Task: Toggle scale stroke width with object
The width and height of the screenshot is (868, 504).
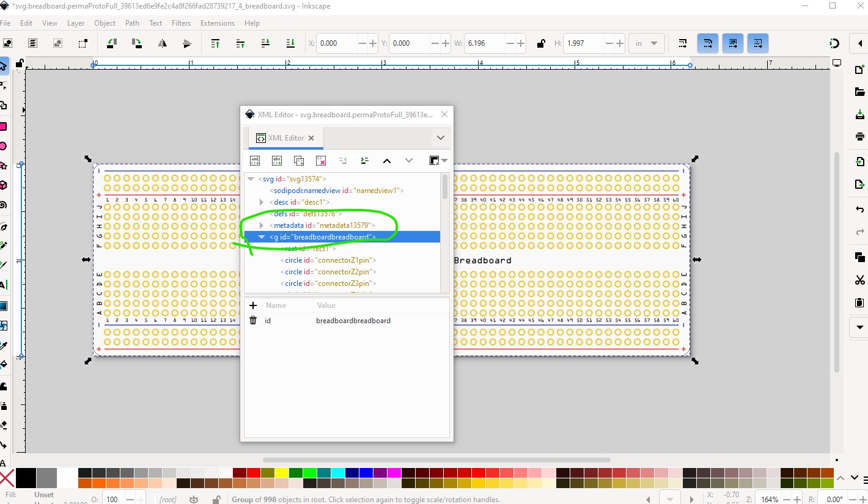Action: (x=683, y=43)
